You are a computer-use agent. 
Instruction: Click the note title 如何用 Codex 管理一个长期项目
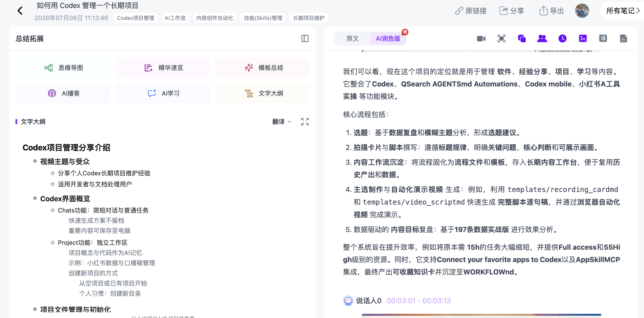pyautogui.click(x=88, y=5)
